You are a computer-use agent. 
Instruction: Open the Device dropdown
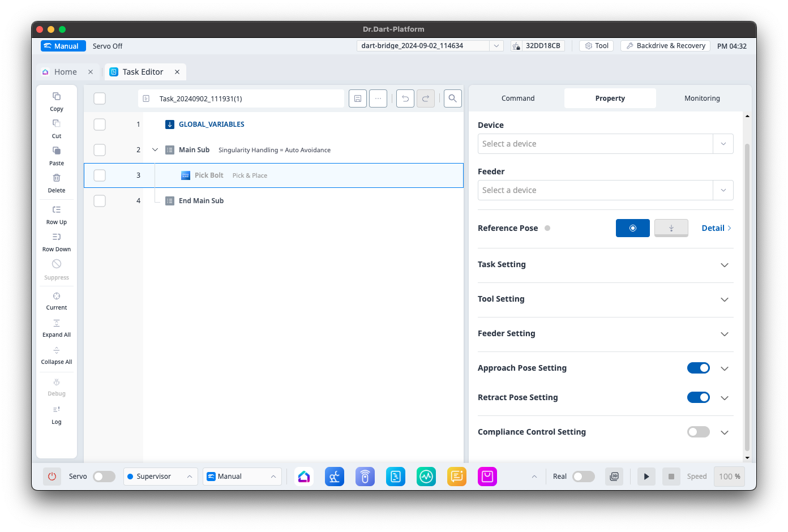coord(605,144)
